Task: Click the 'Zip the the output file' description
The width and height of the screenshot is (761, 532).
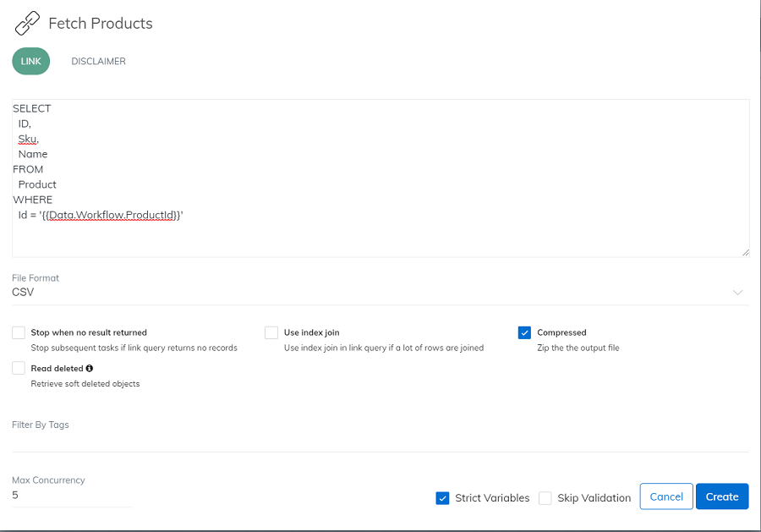Action: (x=578, y=348)
